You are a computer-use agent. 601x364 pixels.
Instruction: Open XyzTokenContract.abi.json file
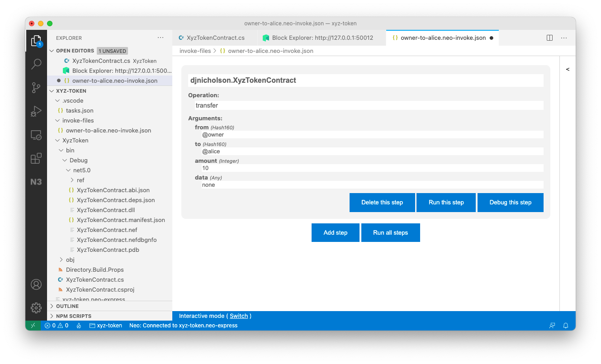[x=109, y=190]
